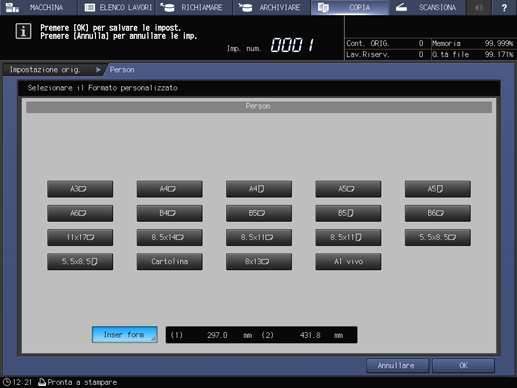Pick the B4 landscape format
Image resolution: width=517 pixels, height=388 pixels.
169,213
